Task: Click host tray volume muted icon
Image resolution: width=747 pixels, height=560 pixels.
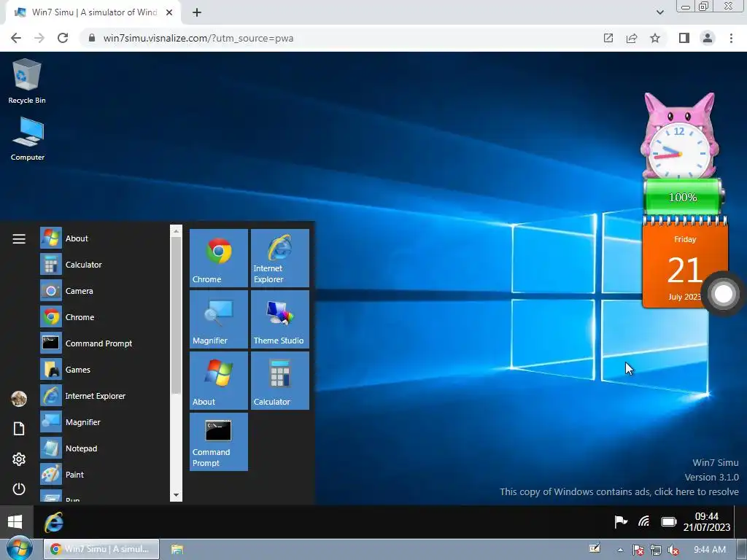Action: [673, 550]
